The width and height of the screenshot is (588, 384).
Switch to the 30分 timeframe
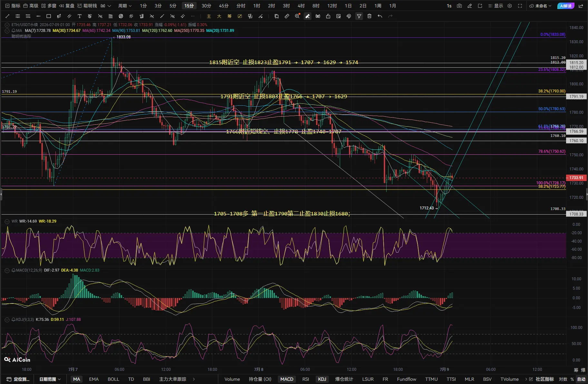[x=206, y=6]
